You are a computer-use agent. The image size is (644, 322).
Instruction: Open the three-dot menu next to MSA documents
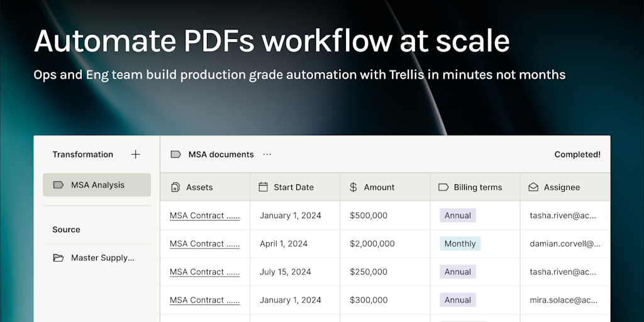click(267, 154)
